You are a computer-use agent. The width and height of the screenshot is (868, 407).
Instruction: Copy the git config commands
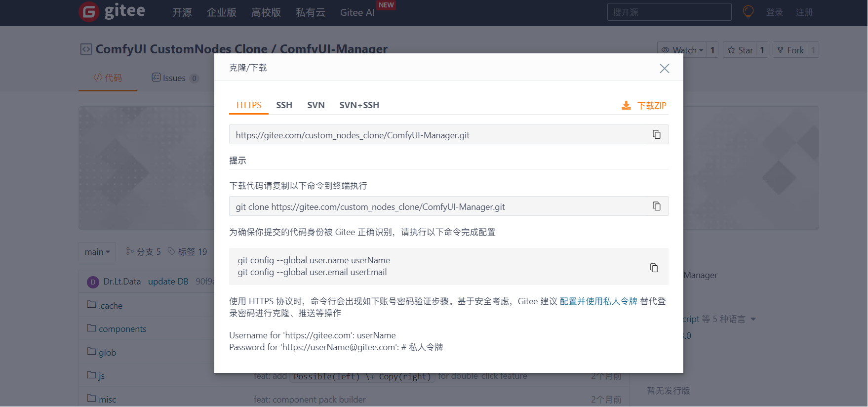click(x=654, y=267)
